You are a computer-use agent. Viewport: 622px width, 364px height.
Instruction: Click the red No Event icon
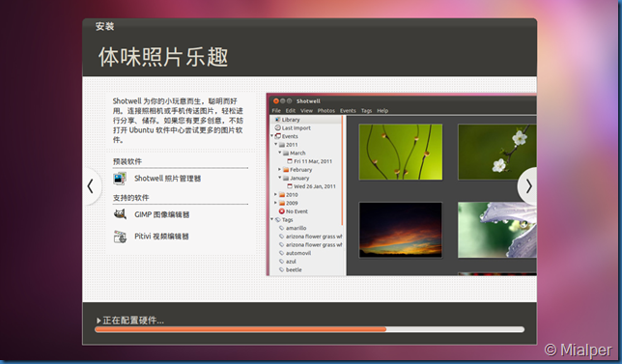tap(282, 211)
